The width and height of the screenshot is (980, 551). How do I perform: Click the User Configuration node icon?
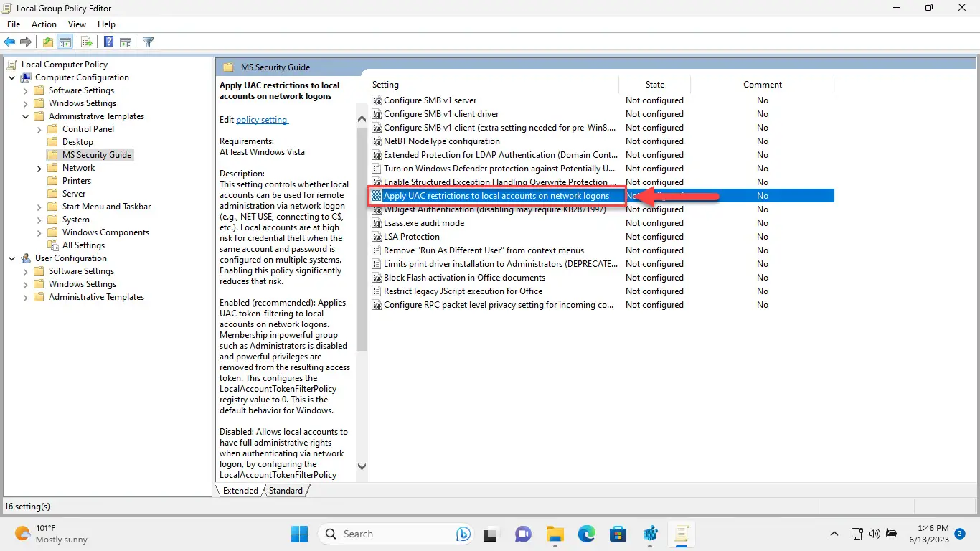click(26, 258)
